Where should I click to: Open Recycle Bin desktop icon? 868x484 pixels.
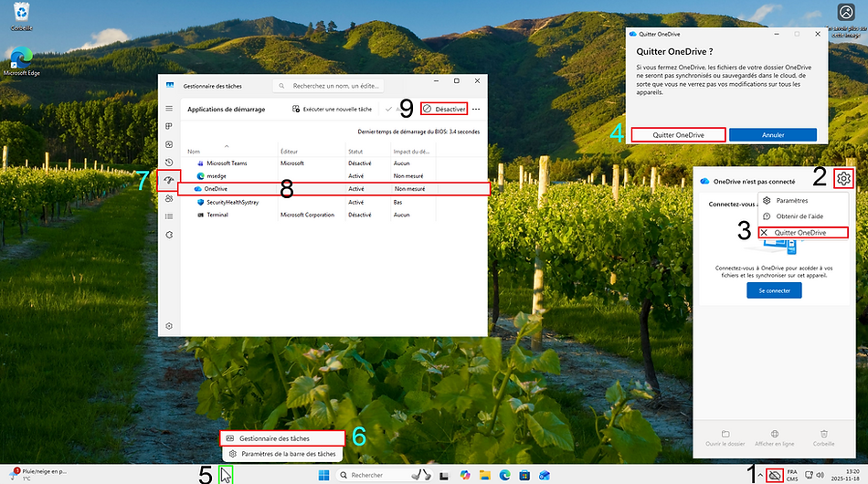[x=21, y=16]
